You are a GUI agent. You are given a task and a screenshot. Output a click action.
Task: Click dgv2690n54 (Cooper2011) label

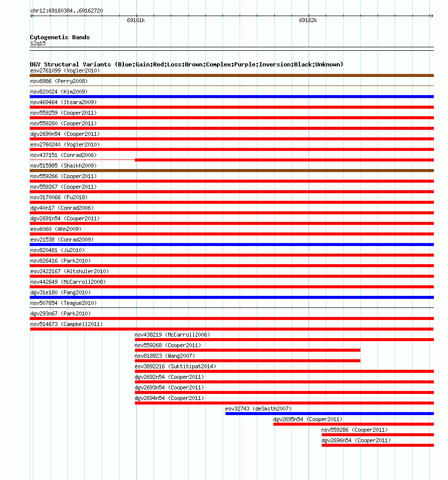pyautogui.click(x=65, y=134)
